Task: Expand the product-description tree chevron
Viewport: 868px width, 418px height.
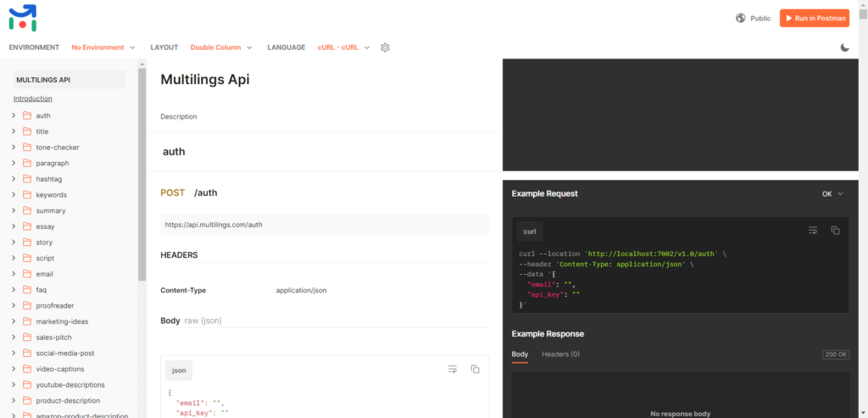Action: coord(14,400)
